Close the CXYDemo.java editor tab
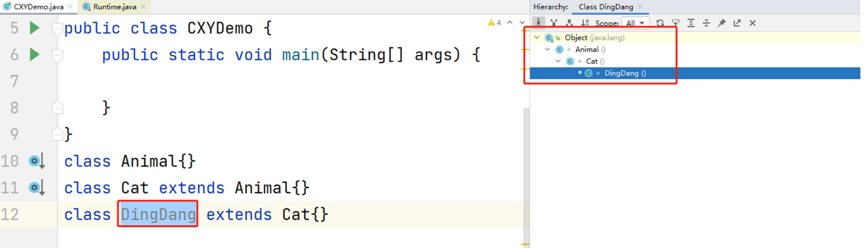The height and width of the screenshot is (248, 868). [69, 7]
